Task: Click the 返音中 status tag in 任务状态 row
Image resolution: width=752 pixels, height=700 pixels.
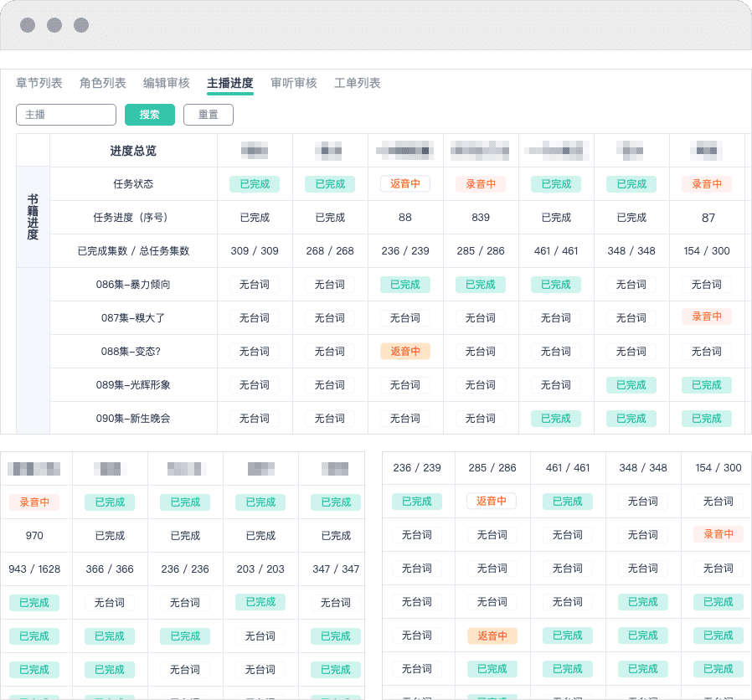Action: point(405,184)
